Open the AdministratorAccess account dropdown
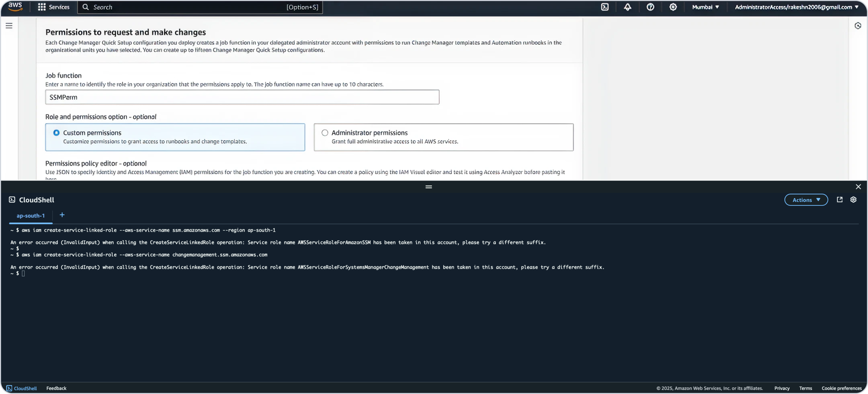The height and width of the screenshot is (394, 868). 796,7
